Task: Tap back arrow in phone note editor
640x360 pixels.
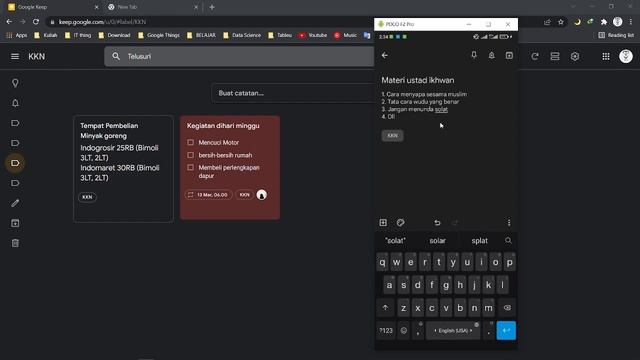Action: pos(384,55)
